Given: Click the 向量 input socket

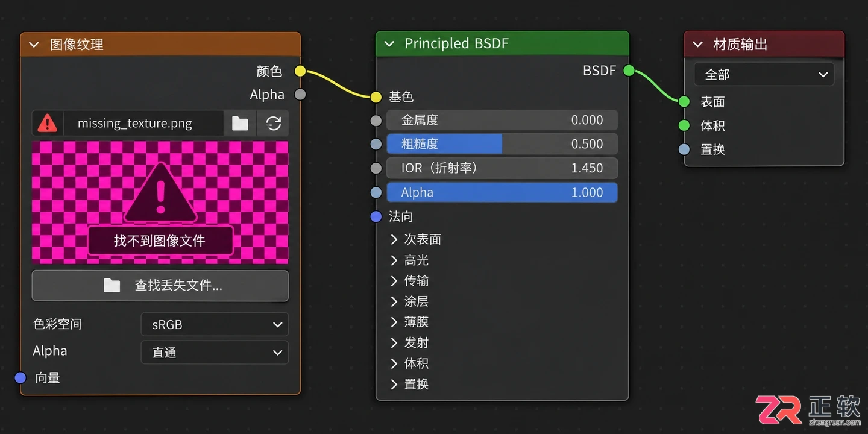Looking at the screenshot, I should pos(20,377).
